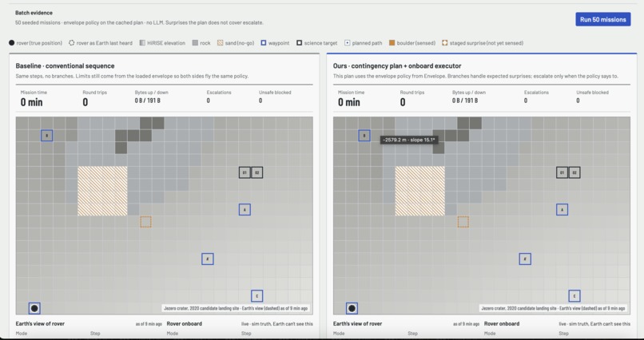Click the rock legend swatch

tap(195, 42)
